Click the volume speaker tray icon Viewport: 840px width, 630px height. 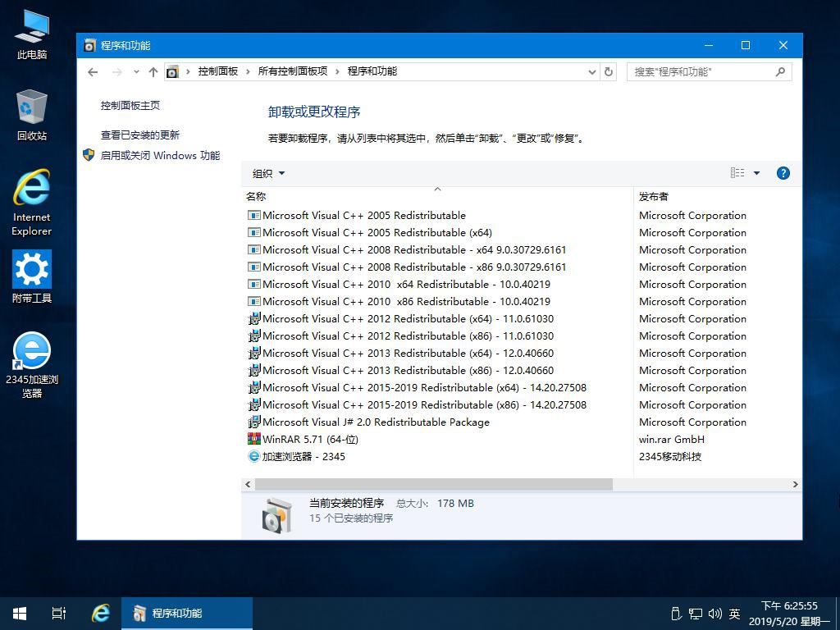tap(714, 614)
